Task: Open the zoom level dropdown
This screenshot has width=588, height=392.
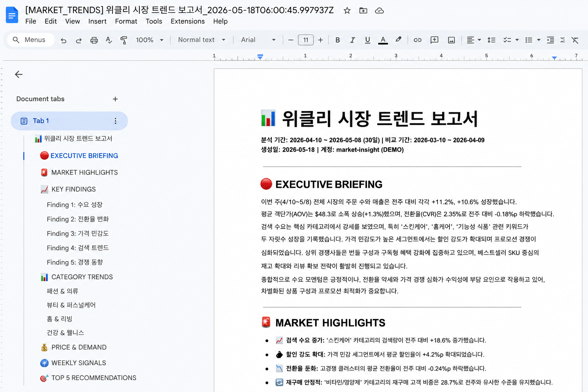Action: pyautogui.click(x=150, y=40)
